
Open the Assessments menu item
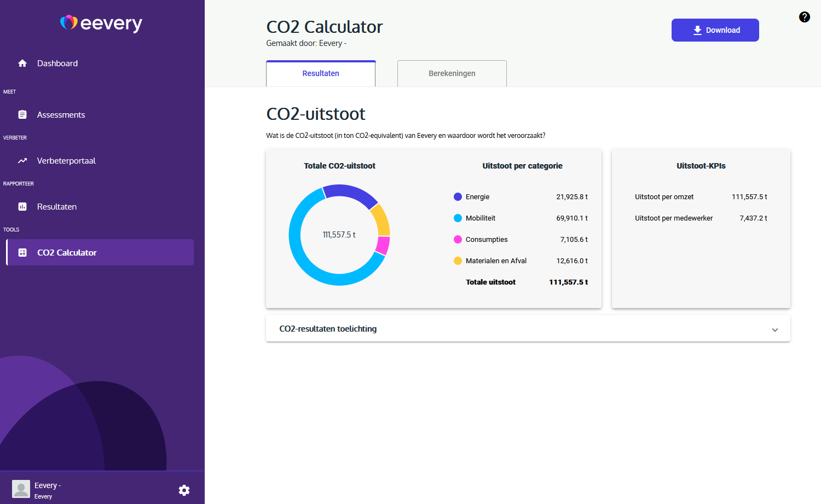pyautogui.click(x=61, y=115)
